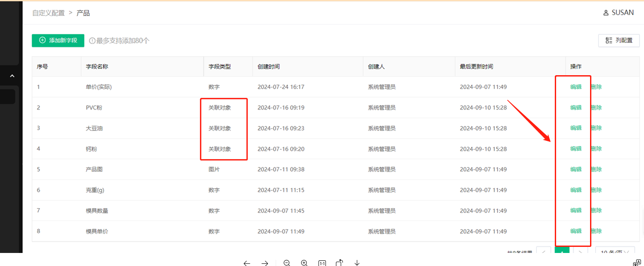This screenshot has height=266, width=644.
Task: Delete the 大豆油 field
Action: [596, 128]
